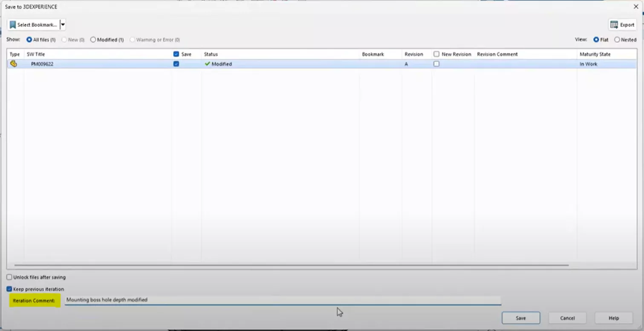Click the Save button

pyautogui.click(x=521, y=318)
